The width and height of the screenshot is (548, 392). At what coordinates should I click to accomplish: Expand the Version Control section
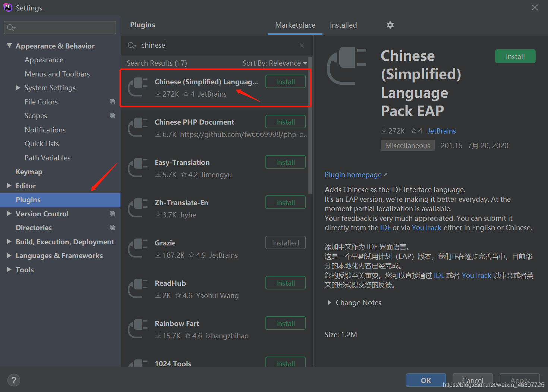tap(9, 213)
